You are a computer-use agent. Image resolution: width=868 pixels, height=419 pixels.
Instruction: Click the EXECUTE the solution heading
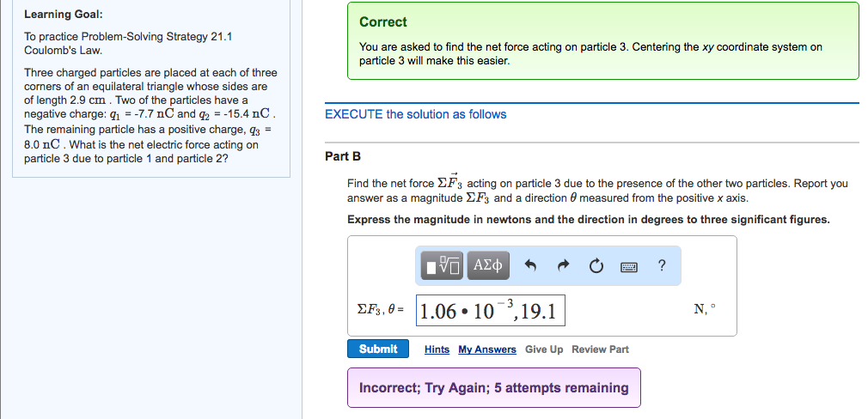(x=416, y=114)
